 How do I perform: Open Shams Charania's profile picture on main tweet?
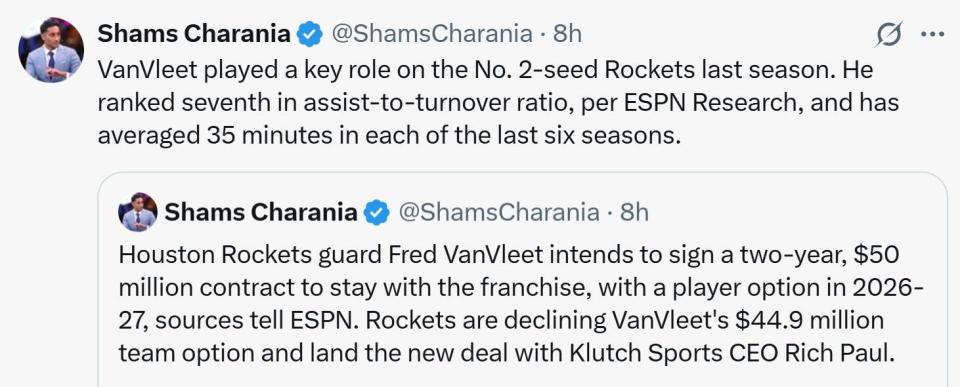(51, 49)
